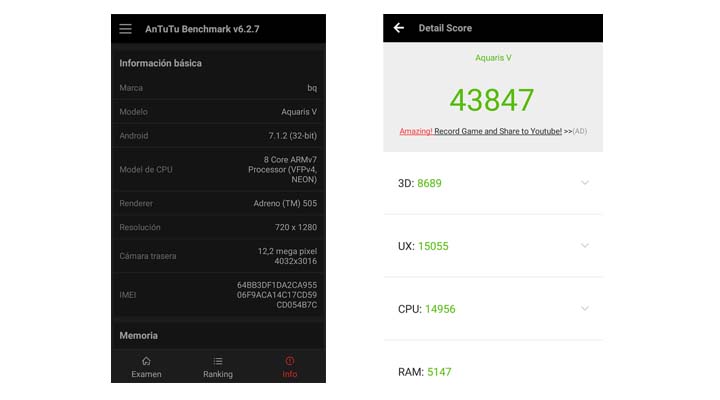This screenshot has width=720, height=400.
Task: Click the Detail Score title
Action: [x=445, y=28]
